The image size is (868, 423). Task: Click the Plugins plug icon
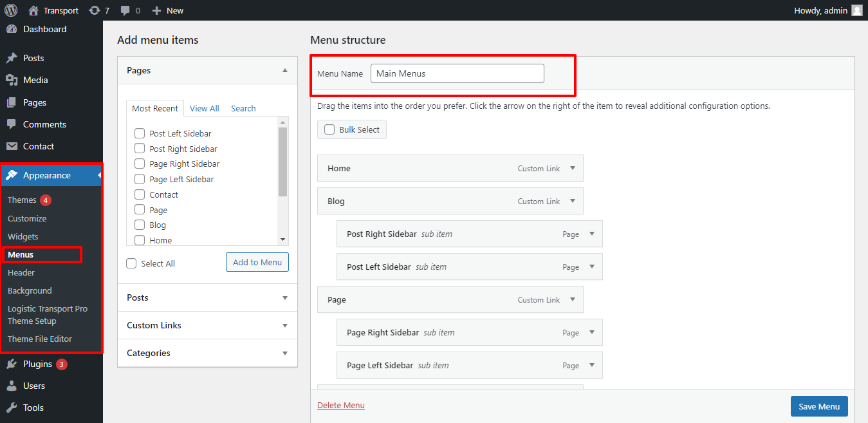coord(12,364)
